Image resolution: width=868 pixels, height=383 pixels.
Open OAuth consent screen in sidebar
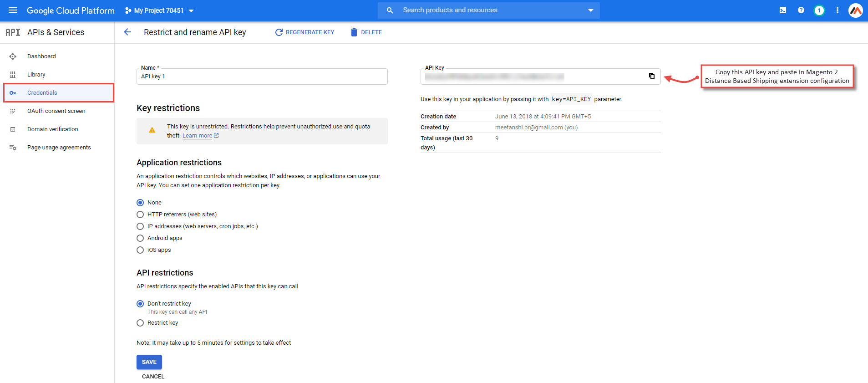point(56,111)
